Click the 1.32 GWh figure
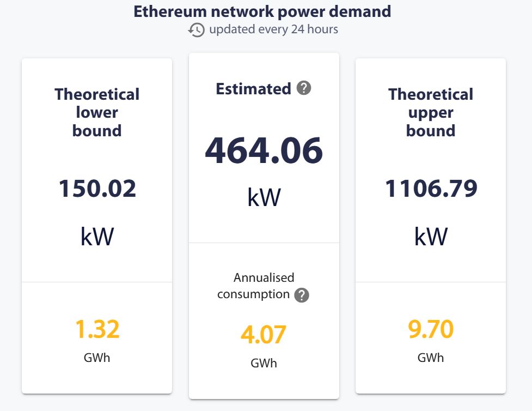 97,328
